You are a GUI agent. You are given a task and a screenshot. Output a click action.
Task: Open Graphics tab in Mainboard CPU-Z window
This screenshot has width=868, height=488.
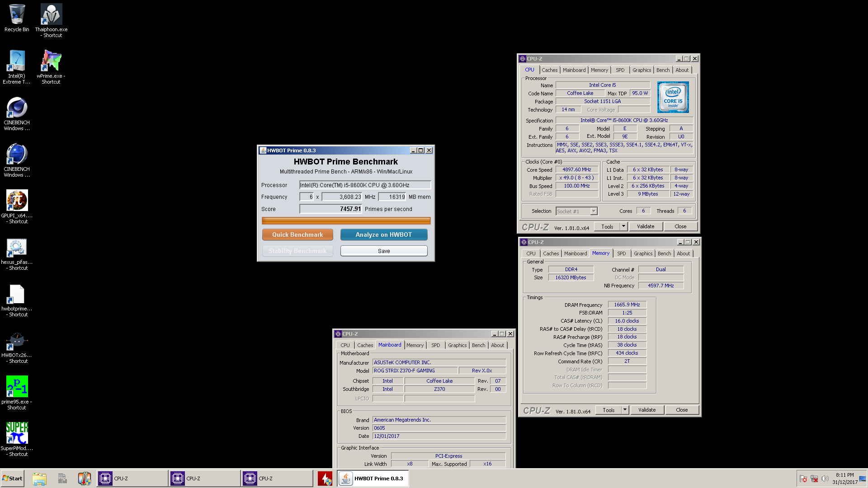(x=457, y=345)
